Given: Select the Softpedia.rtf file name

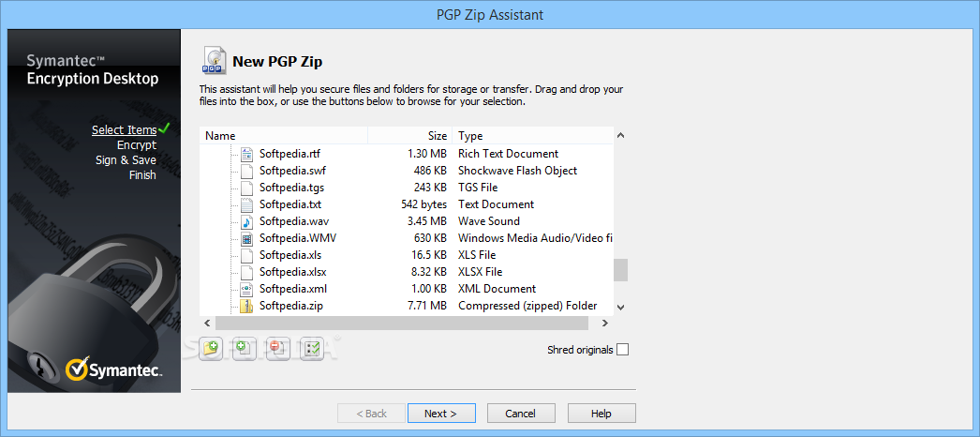Looking at the screenshot, I should [290, 154].
